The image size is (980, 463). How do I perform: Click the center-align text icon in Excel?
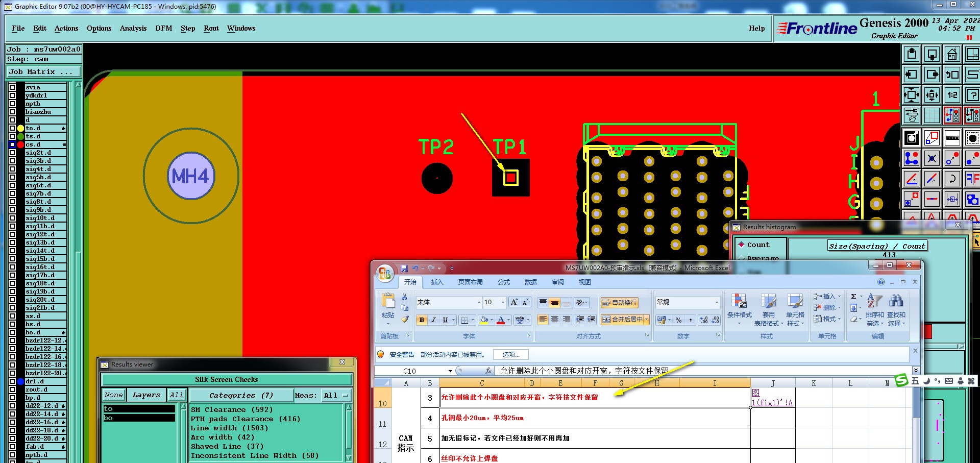coord(554,320)
